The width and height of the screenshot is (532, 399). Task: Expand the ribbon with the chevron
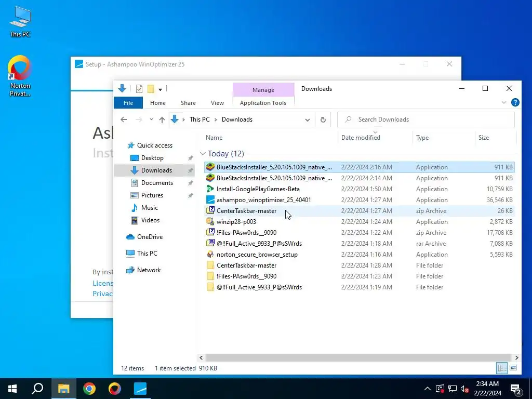click(504, 102)
